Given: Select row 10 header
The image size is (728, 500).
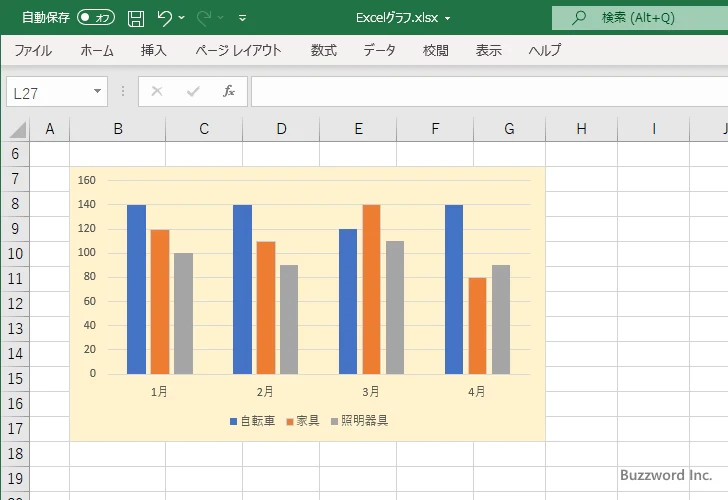Looking at the screenshot, I should (x=15, y=253).
